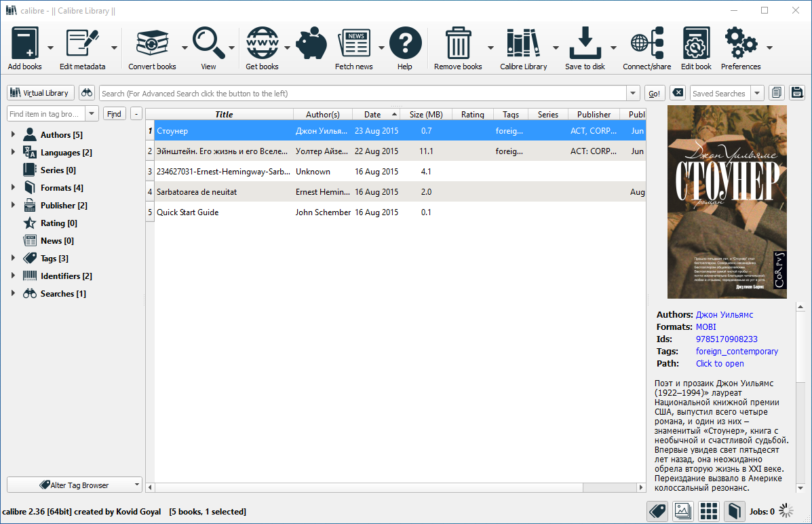Expand the Tags category

pyautogui.click(x=13, y=258)
